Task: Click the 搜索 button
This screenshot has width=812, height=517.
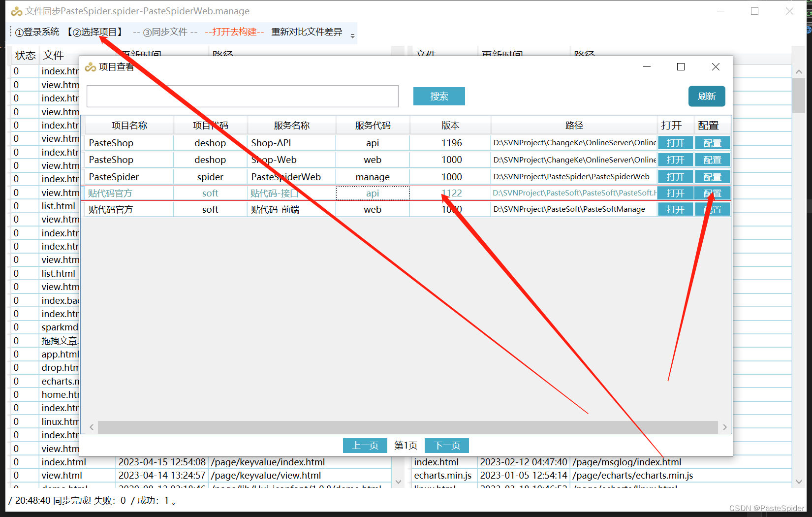Action: [x=439, y=97]
